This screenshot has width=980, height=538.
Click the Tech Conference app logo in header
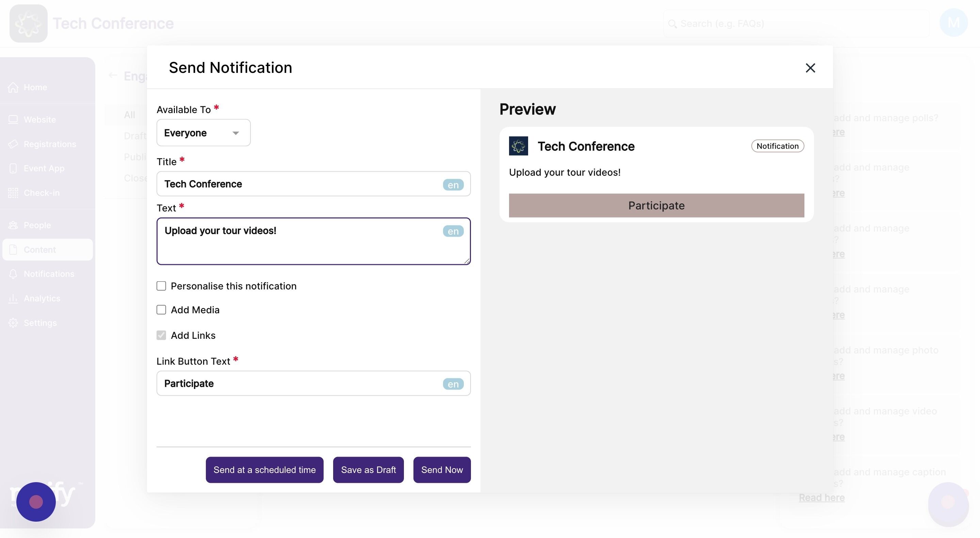click(29, 23)
